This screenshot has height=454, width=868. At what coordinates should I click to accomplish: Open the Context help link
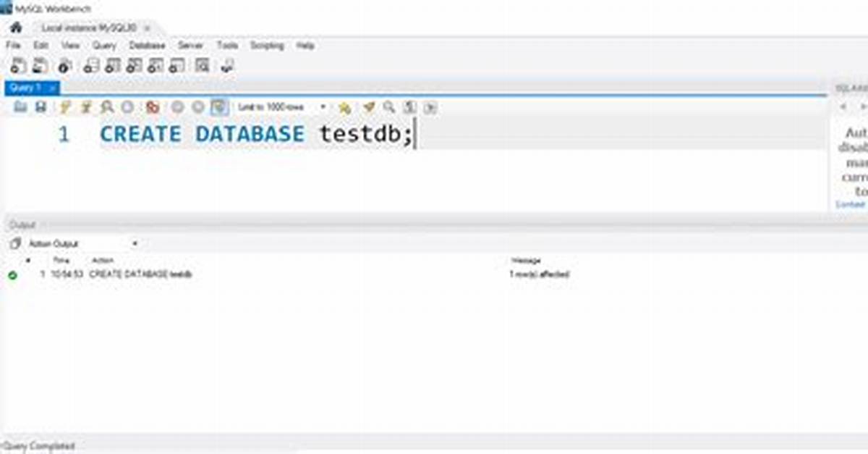coord(851,205)
